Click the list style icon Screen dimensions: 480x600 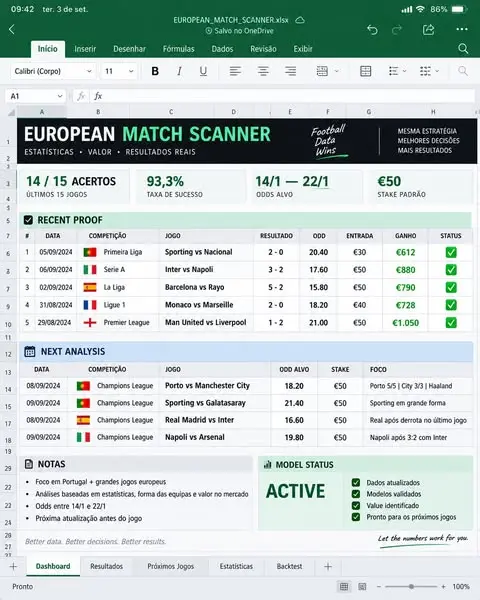point(393,71)
